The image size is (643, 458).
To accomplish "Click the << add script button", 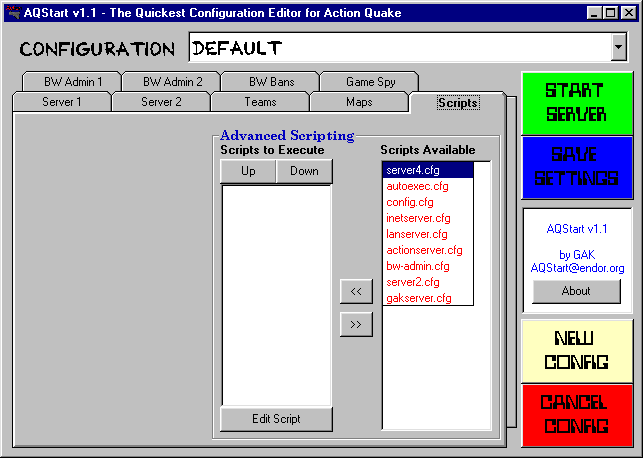I will pyautogui.click(x=356, y=291).
